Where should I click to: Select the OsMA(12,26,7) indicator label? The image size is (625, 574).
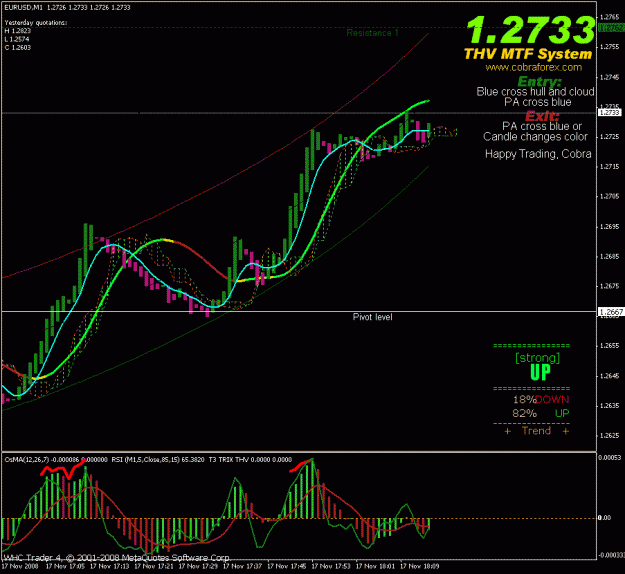click(27, 460)
